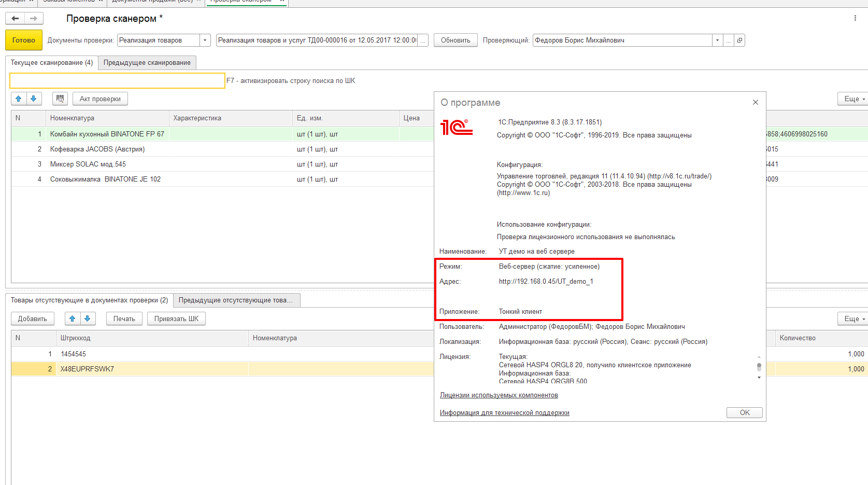Select row Комбайн кухонный BINATONE FP 67
Screen dimensions: 868x485
[222, 134]
